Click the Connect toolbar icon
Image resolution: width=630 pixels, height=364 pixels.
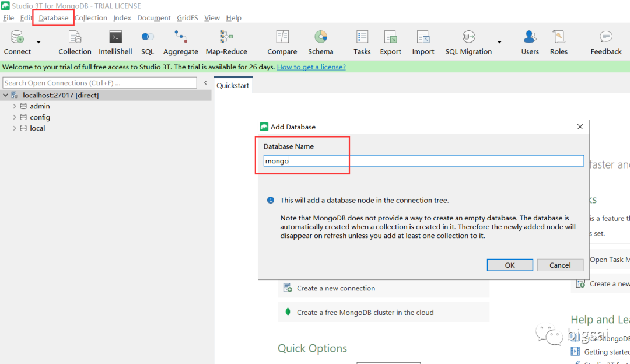pyautogui.click(x=17, y=38)
